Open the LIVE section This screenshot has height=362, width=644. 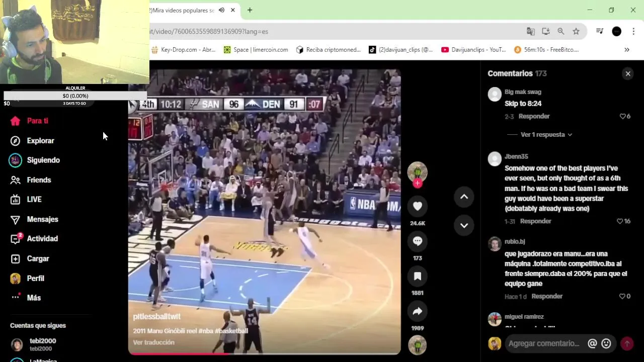pos(26,200)
